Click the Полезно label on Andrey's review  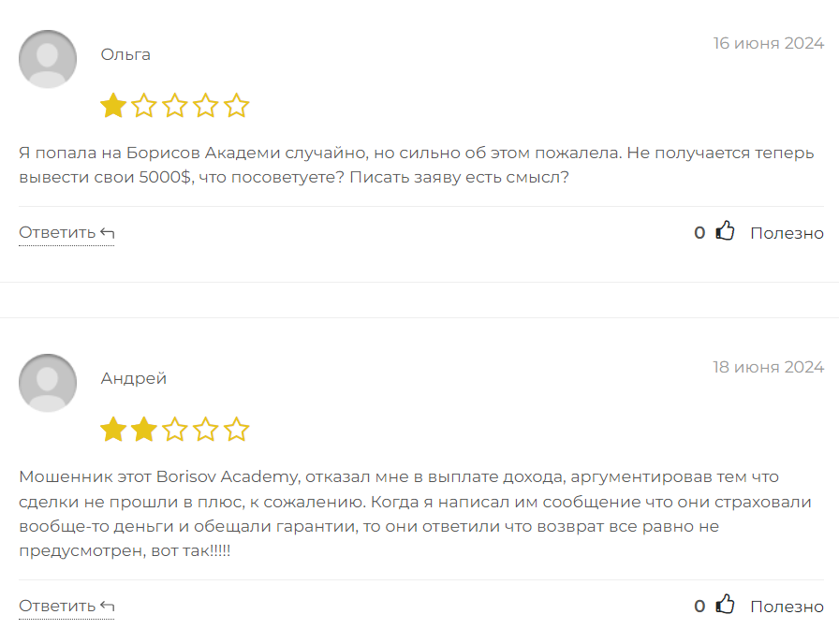(787, 606)
